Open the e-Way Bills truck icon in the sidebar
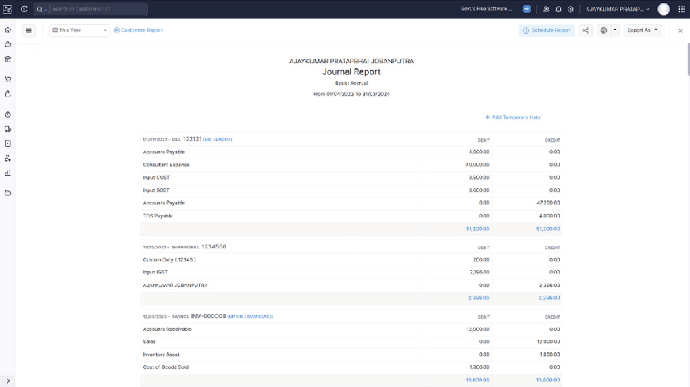The width and height of the screenshot is (690, 387). 8,129
